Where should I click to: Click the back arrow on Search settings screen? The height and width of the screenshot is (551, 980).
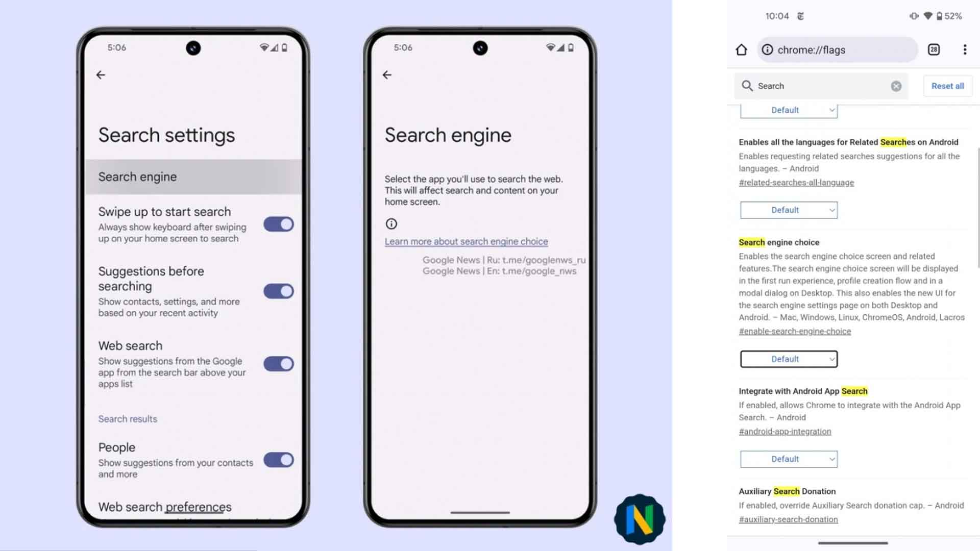[x=101, y=74]
